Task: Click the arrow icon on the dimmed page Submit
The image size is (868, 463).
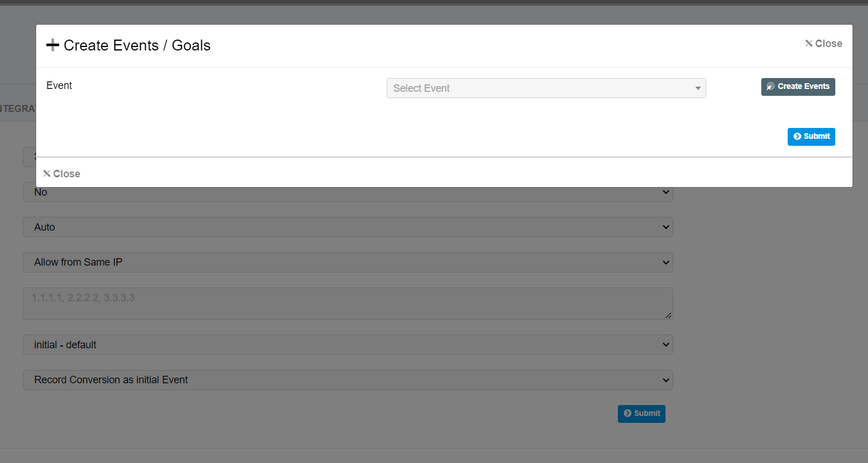Action: tap(627, 414)
